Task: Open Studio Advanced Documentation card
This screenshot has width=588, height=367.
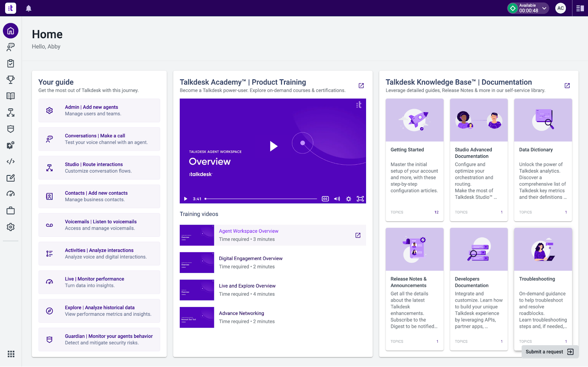Action: click(x=479, y=160)
